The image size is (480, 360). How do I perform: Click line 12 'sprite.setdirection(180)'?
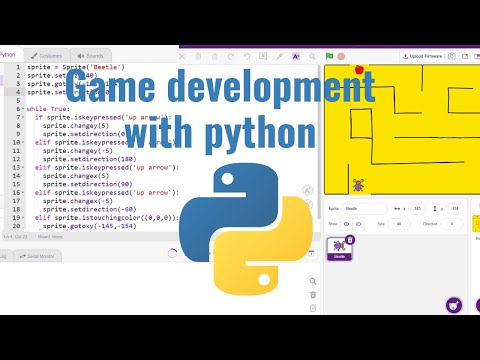point(89,159)
